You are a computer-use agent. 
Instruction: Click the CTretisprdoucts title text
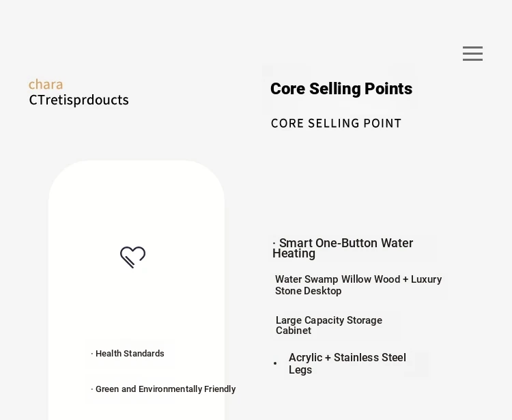(x=79, y=100)
